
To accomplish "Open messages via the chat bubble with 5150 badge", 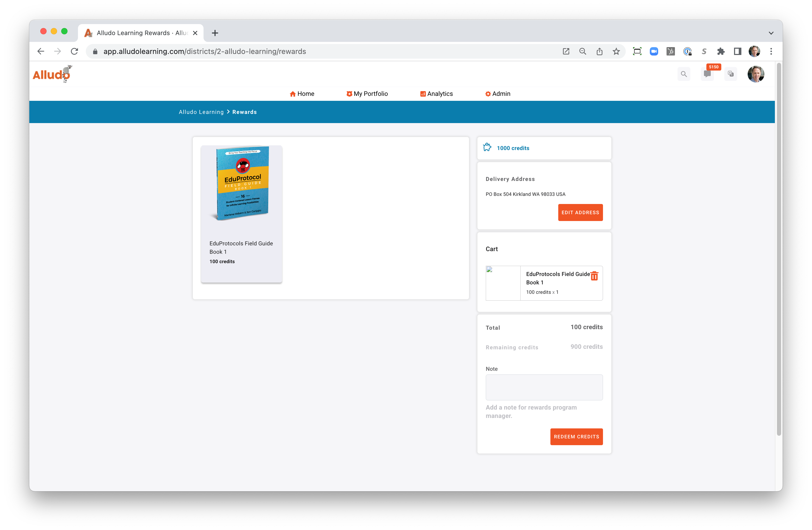I will 707,74.
